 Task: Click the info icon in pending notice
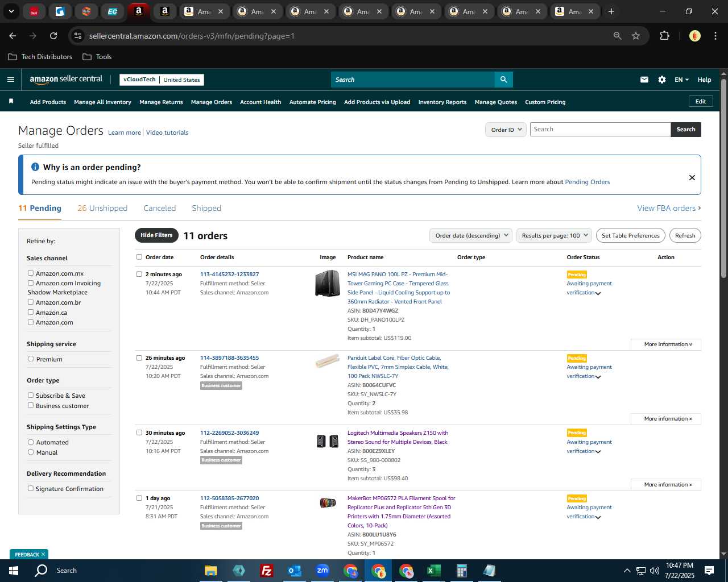click(35, 167)
